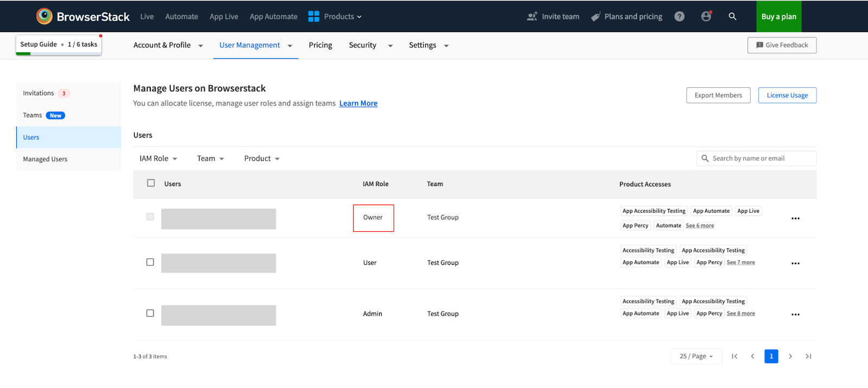This screenshot has width=868, height=388.
Task: Select the checkbox for the Admin role row
Action: point(150,313)
